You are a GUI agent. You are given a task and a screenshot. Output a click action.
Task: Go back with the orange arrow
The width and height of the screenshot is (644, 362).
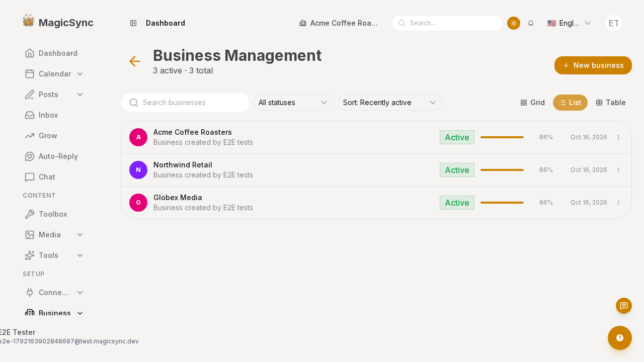pyautogui.click(x=135, y=61)
